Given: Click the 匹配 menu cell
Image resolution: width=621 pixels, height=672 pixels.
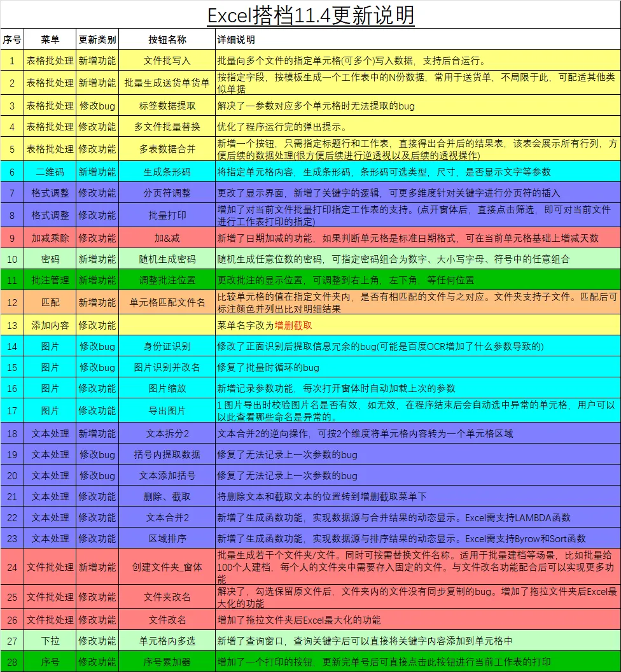Looking at the screenshot, I should (x=50, y=302).
